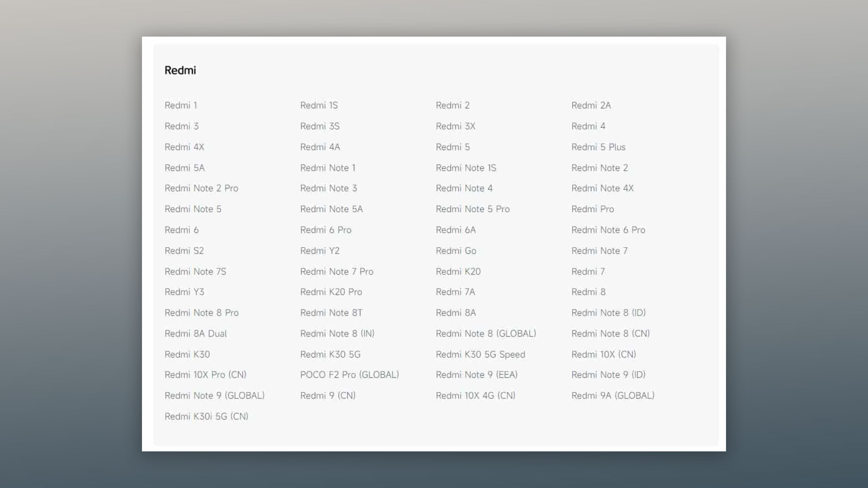The width and height of the screenshot is (868, 488).
Task: Click the Redmi Go link
Action: point(456,250)
